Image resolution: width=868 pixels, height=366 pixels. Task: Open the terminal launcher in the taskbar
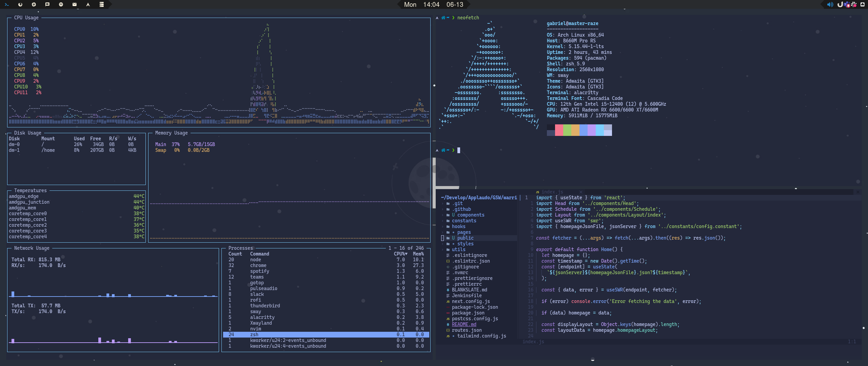7,5
